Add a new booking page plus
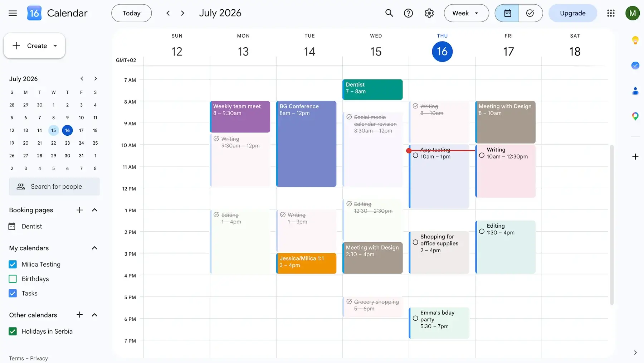The image size is (644, 363). click(x=79, y=210)
